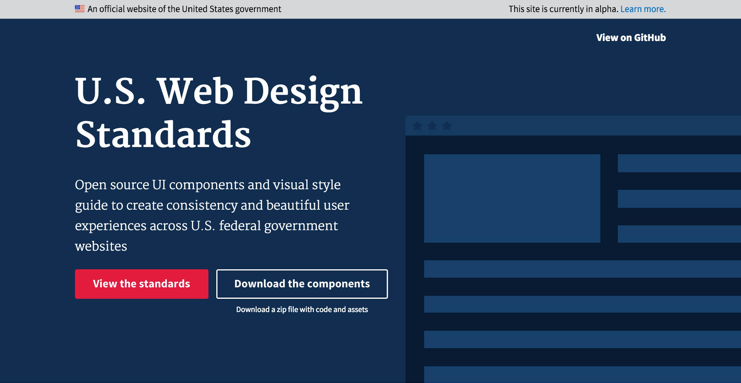This screenshot has width=741, height=383.
Task: Click "An official website of the United States government" text
Action: click(184, 9)
